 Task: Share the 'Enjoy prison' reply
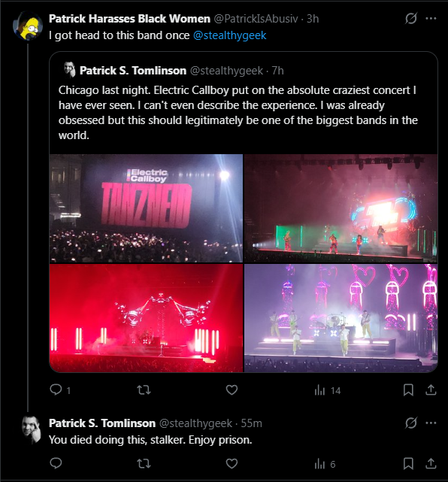click(431, 463)
